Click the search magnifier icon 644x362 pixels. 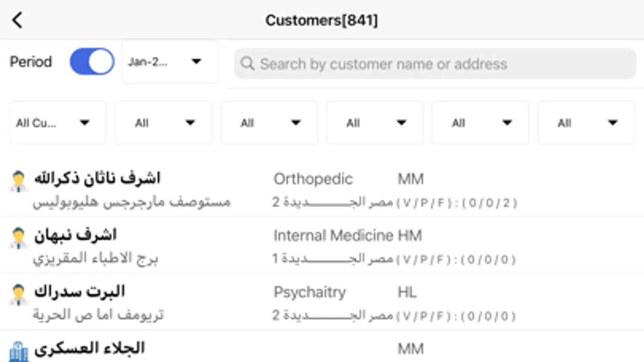click(x=247, y=64)
